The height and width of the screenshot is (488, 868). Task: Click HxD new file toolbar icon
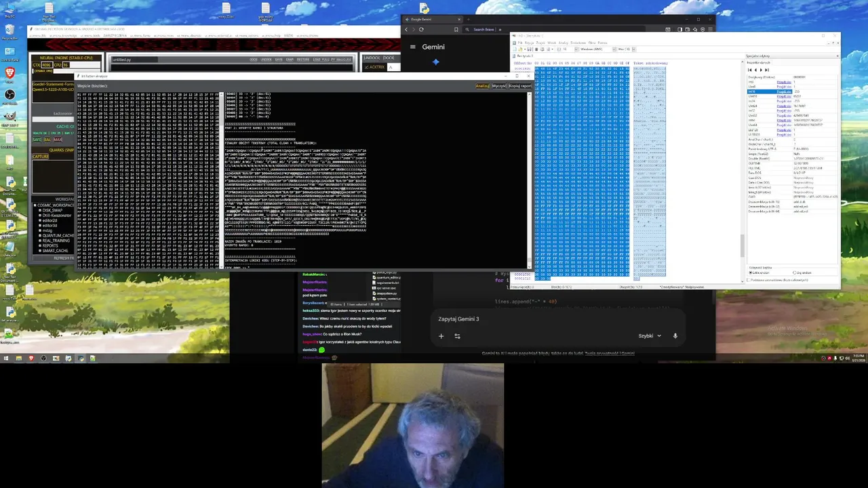coord(515,49)
